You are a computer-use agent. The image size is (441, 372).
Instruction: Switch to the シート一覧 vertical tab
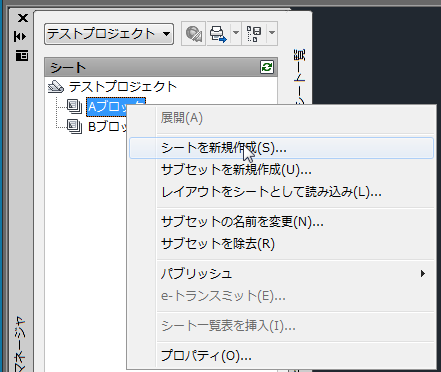click(x=299, y=77)
